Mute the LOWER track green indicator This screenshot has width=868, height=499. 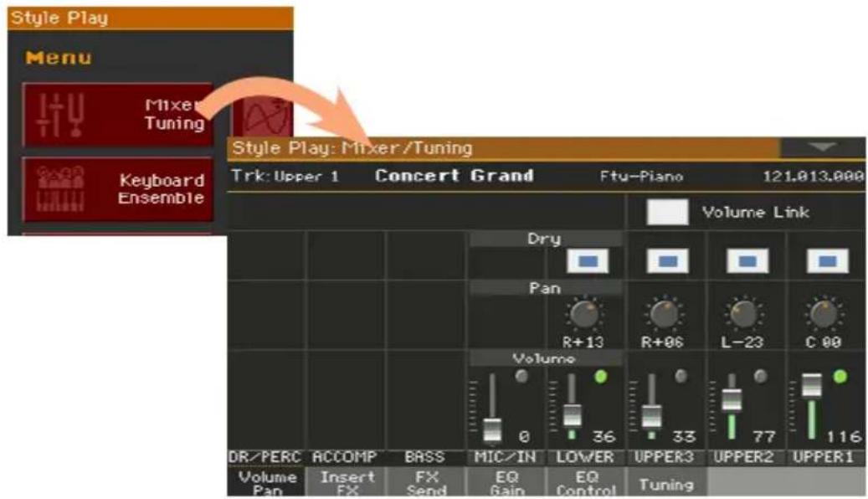601,377
